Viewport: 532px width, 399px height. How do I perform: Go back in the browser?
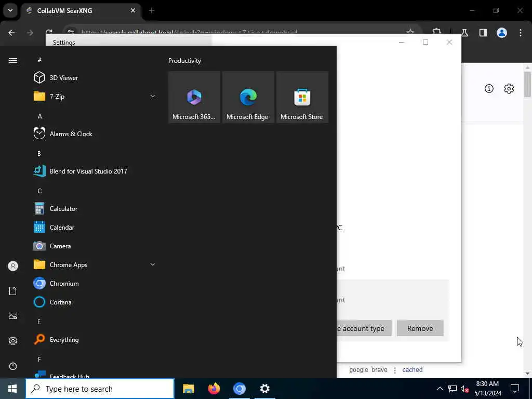(11, 33)
